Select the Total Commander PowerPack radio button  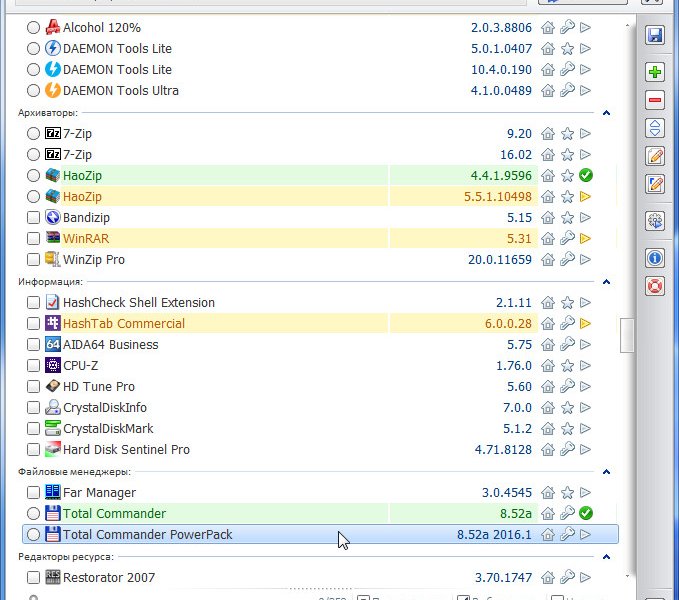[x=33, y=535]
